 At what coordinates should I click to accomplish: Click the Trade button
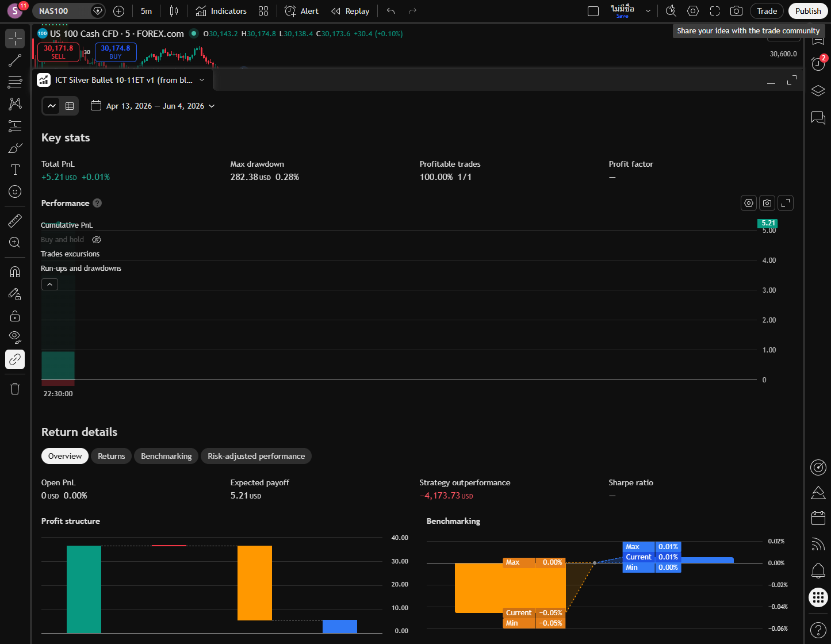(767, 11)
